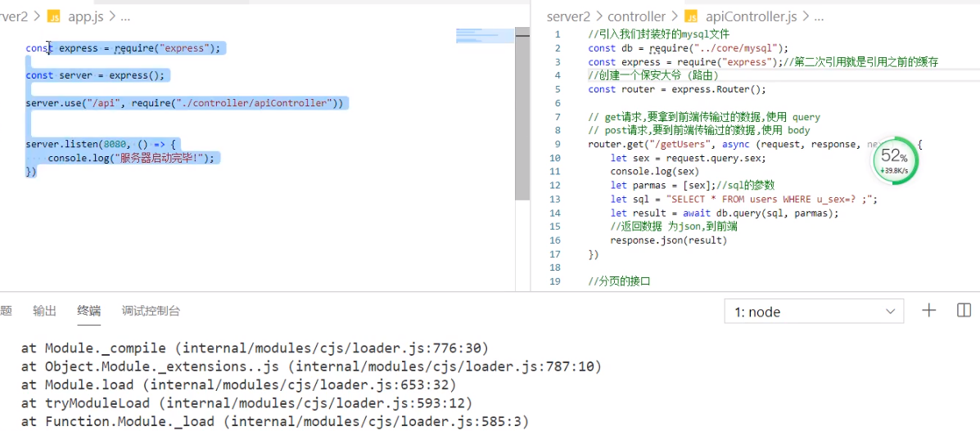This screenshot has height=431, width=980.
Task: Click the JS file icon beside app.js
Action: pos(54,17)
